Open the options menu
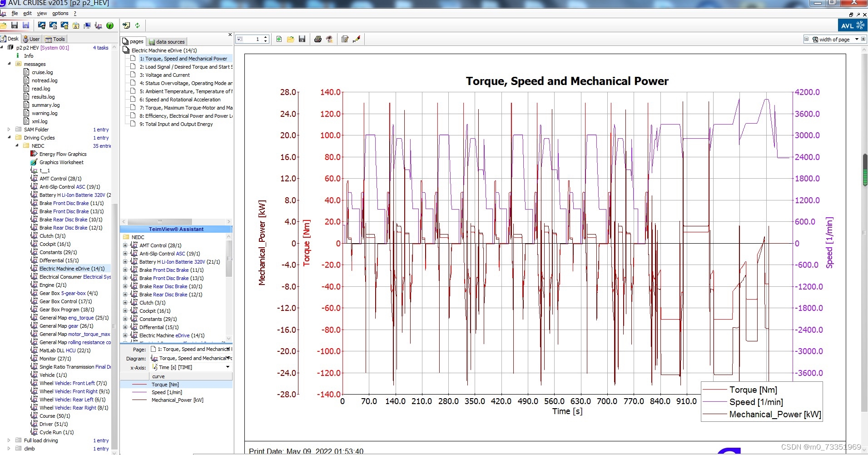Image resolution: width=868 pixels, height=455 pixels. click(x=60, y=13)
